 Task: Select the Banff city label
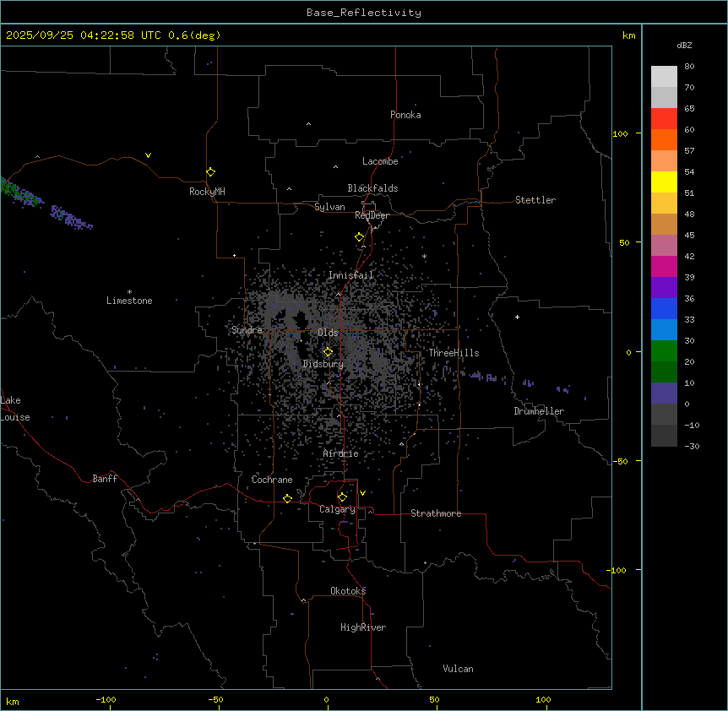(105, 479)
